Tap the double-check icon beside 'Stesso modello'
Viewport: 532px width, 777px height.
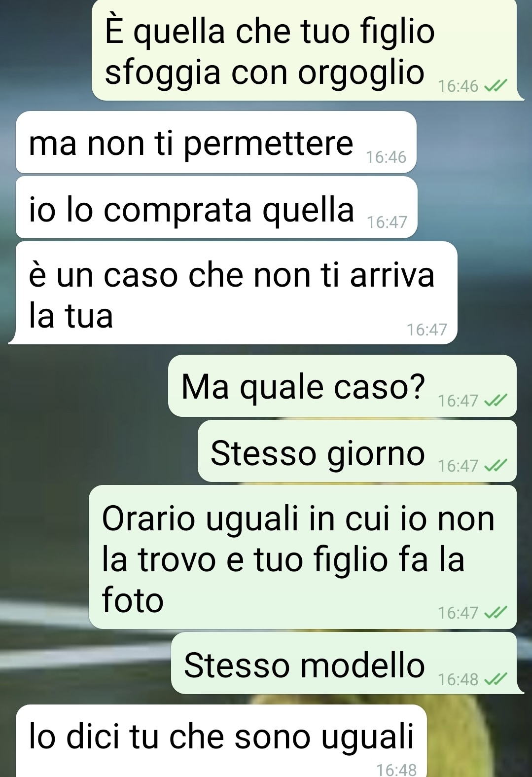coord(495,679)
